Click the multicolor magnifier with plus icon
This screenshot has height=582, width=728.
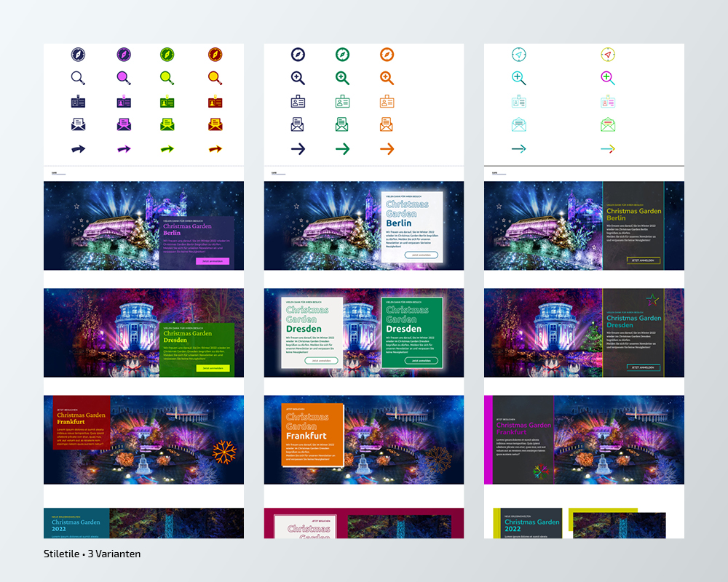pos(608,78)
